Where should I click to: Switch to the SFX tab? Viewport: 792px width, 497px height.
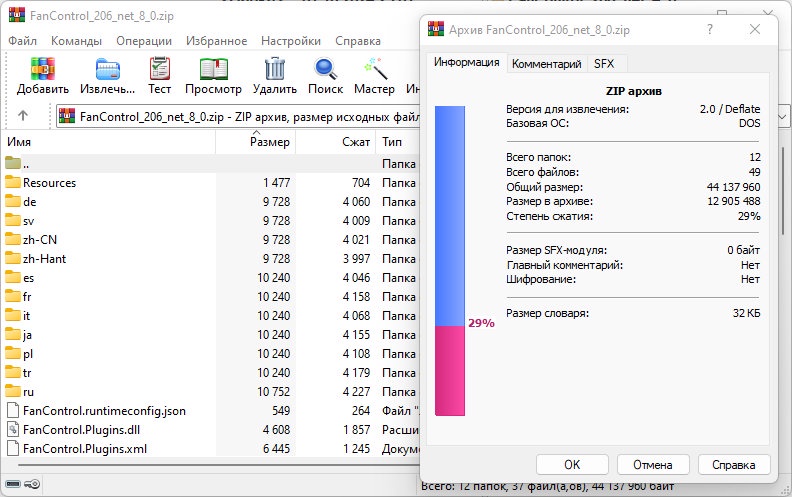[x=604, y=63]
